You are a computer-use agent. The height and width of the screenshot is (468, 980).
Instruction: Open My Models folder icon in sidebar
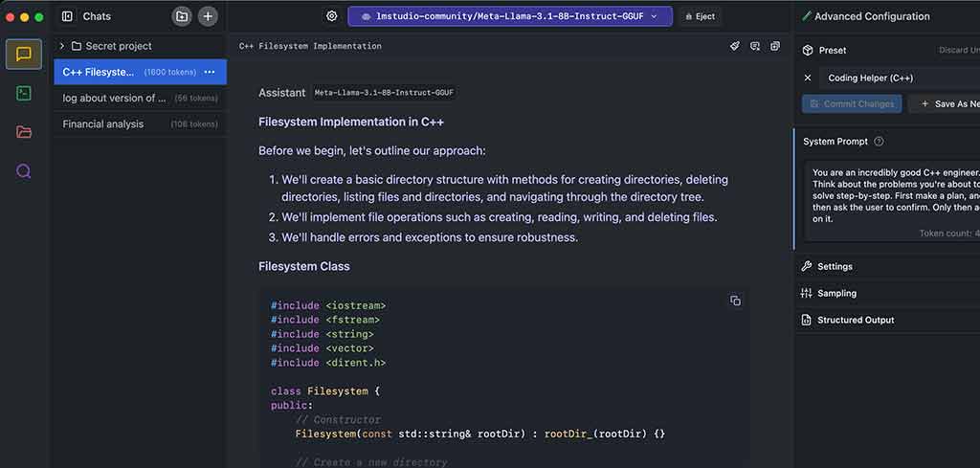click(x=24, y=132)
